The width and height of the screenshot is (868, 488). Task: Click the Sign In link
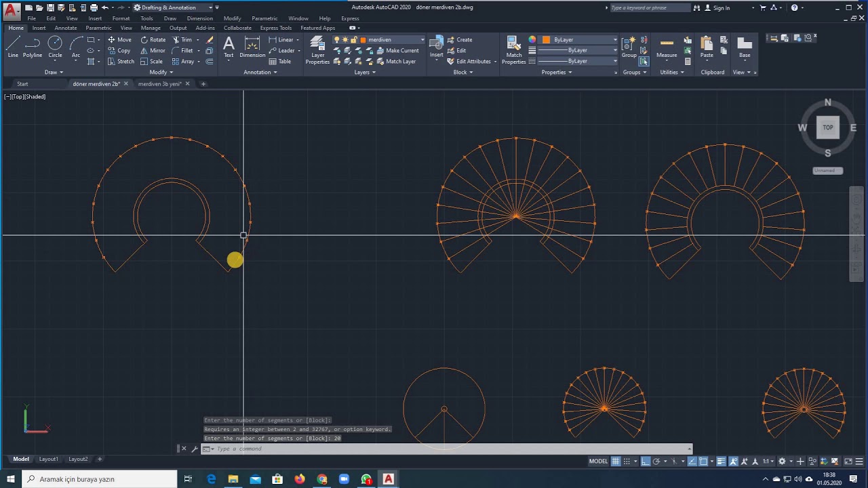pyautogui.click(x=717, y=7)
